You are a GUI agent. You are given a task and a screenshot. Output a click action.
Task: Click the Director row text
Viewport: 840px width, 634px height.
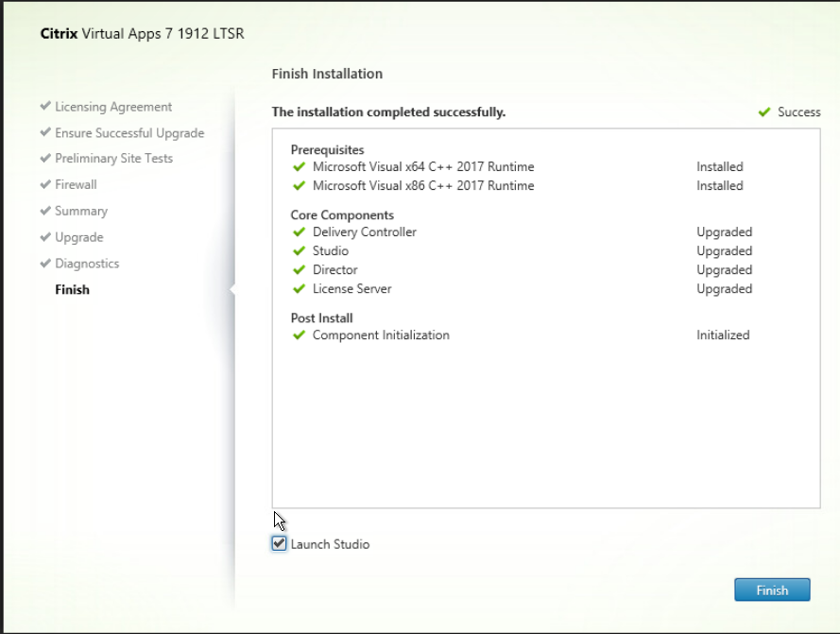tap(334, 269)
